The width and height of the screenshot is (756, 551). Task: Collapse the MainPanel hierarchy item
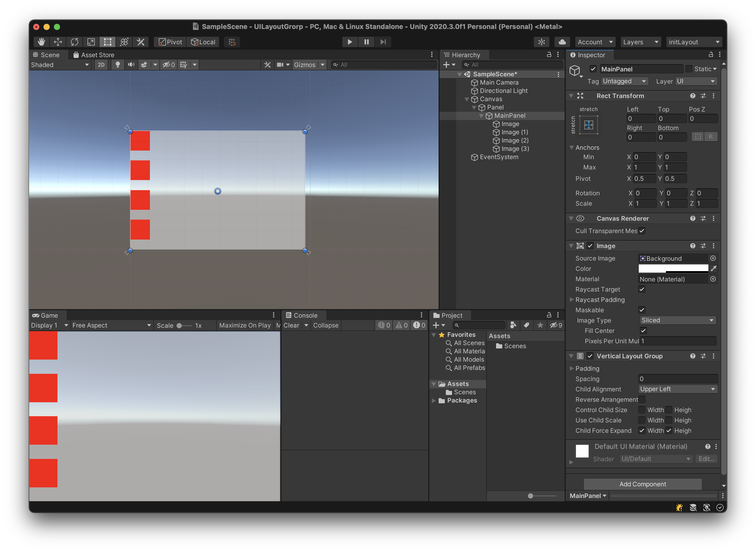(481, 115)
